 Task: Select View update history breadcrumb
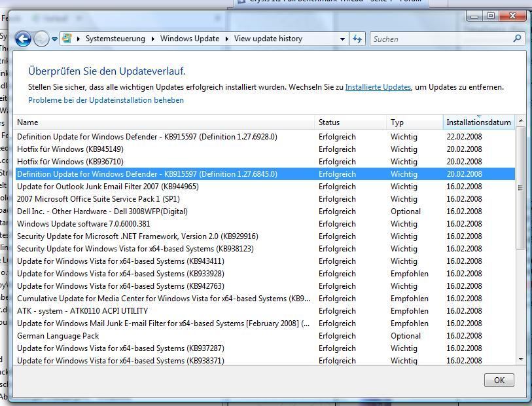pyautogui.click(x=268, y=39)
